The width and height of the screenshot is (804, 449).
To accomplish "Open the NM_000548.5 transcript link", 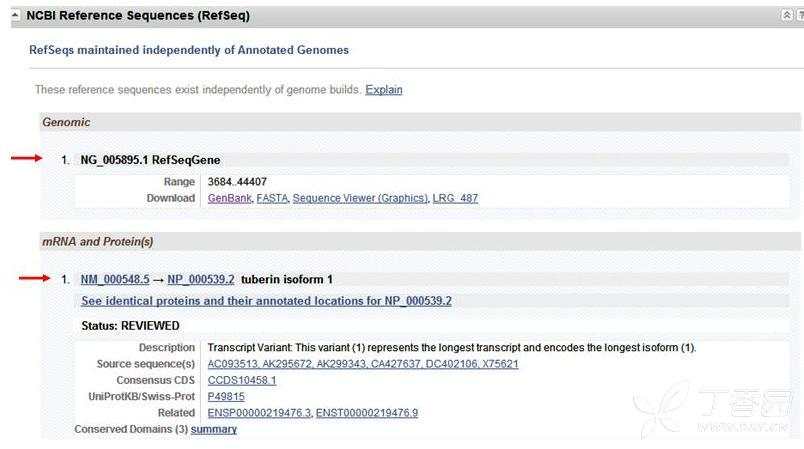I will (x=115, y=280).
